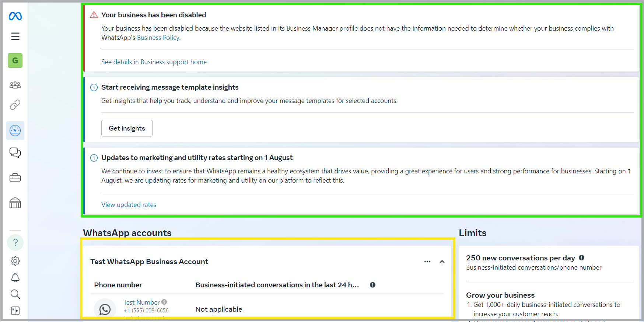This screenshot has width=644, height=322.
Task: Click 'Start receiving message template insights' title
Action: pyautogui.click(x=170, y=87)
